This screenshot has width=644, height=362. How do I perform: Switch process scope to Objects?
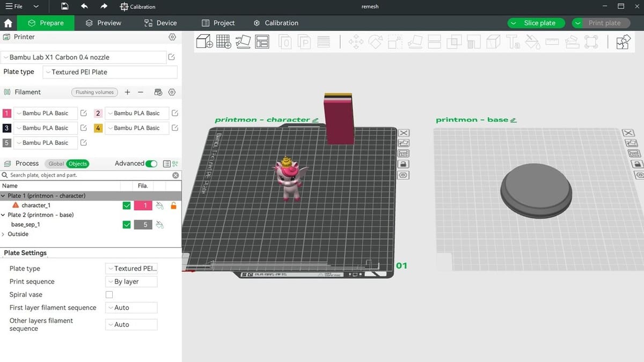point(77,164)
